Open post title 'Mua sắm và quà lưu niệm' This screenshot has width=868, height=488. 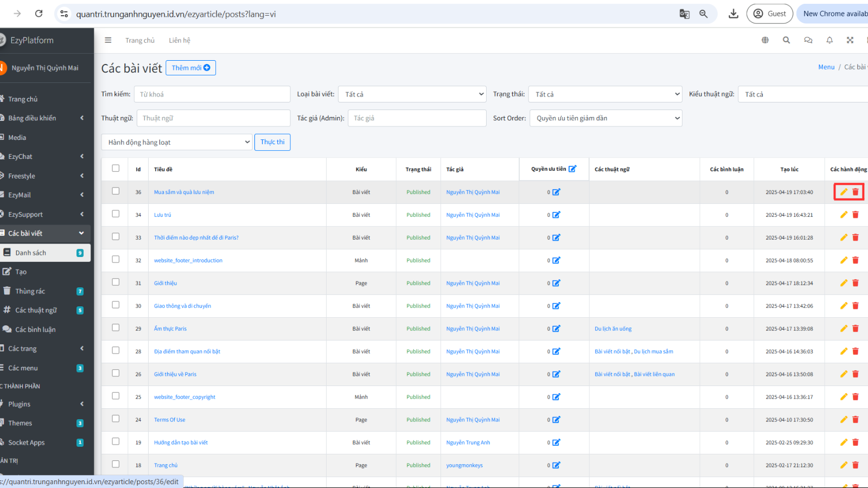[184, 192]
